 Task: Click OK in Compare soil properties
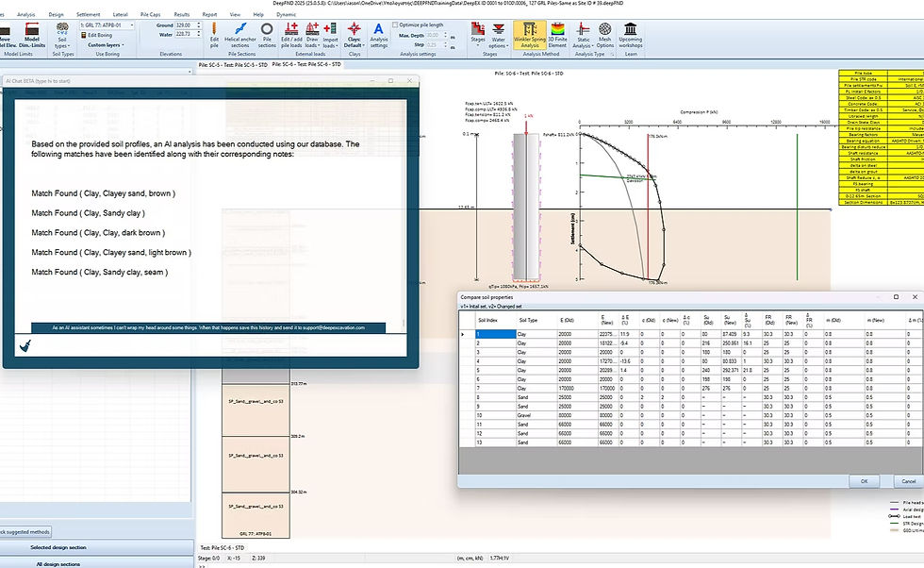864,481
